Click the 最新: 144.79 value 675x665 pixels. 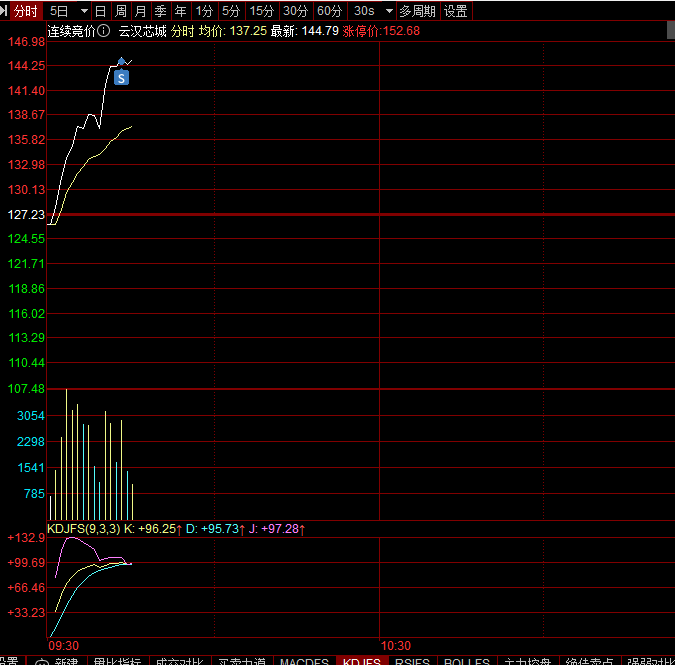click(305, 31)
